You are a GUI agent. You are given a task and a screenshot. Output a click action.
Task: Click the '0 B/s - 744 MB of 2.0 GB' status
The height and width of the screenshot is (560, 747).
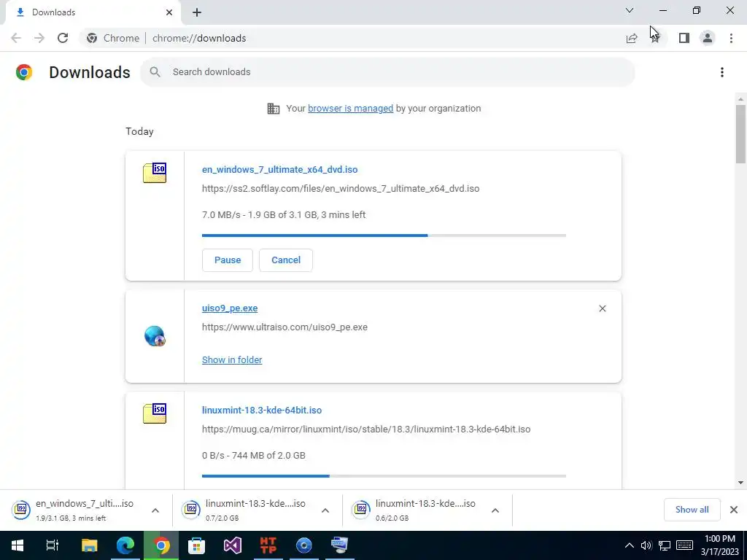[253, 455]
